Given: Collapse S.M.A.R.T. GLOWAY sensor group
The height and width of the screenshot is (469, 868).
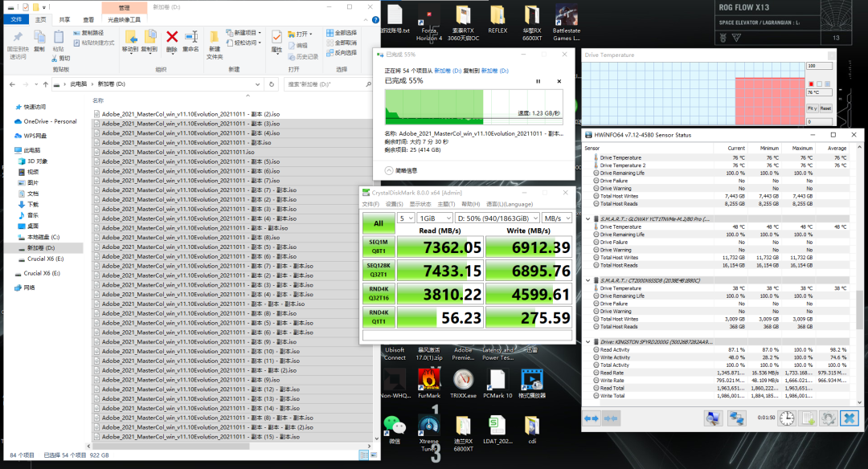Looking at the screenshot, I should [588, 219].
